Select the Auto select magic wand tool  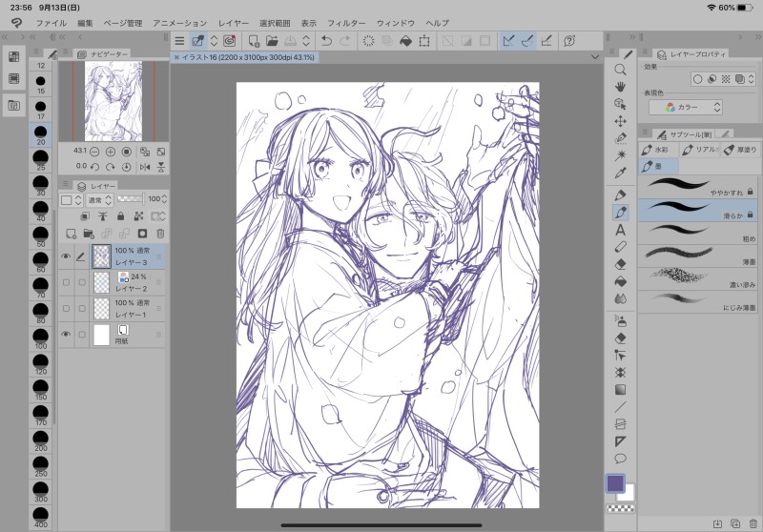(x=620, y=155)
